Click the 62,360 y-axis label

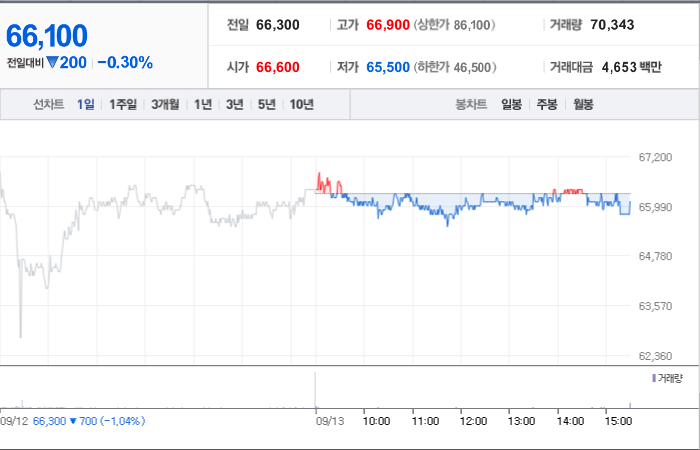tap(655, 356)
